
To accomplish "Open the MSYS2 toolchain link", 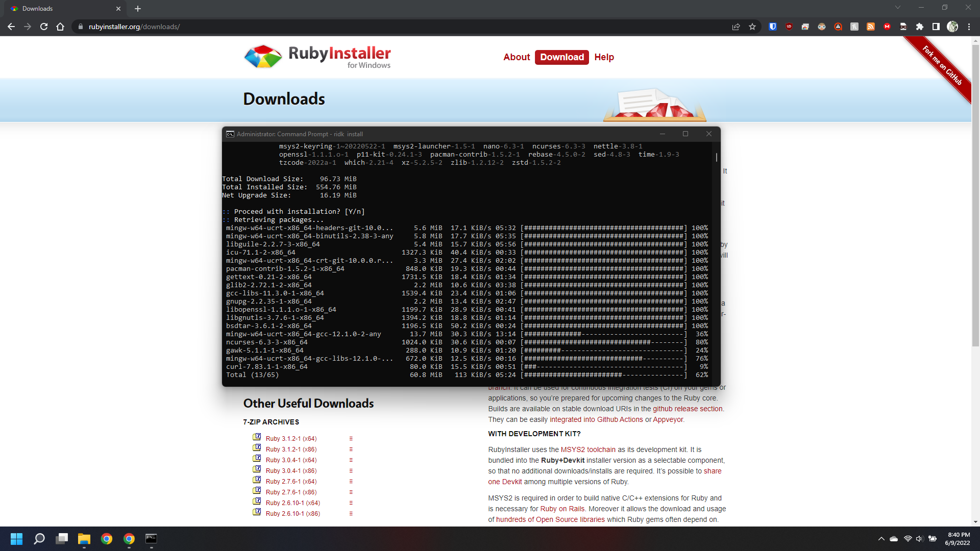I will (x=588, y=449).
